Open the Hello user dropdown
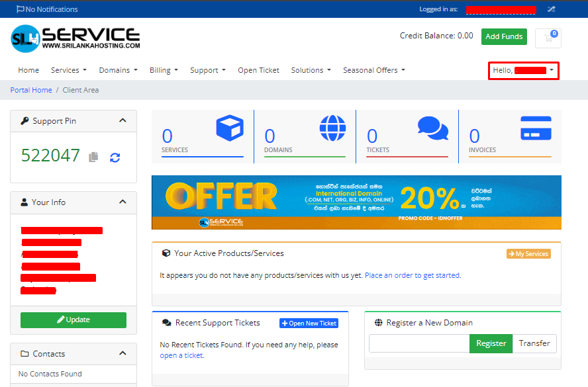This screenshot has height=387, width=588. 523,70
